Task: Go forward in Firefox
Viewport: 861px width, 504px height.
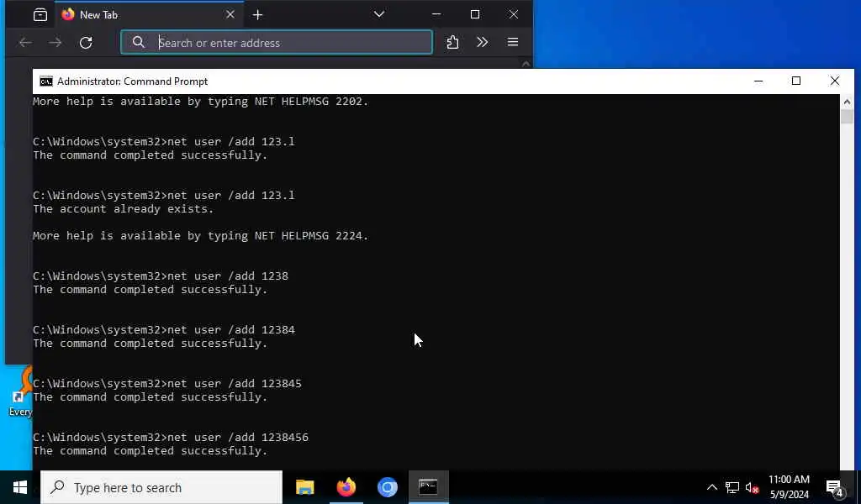Action: tap(55, 43)
